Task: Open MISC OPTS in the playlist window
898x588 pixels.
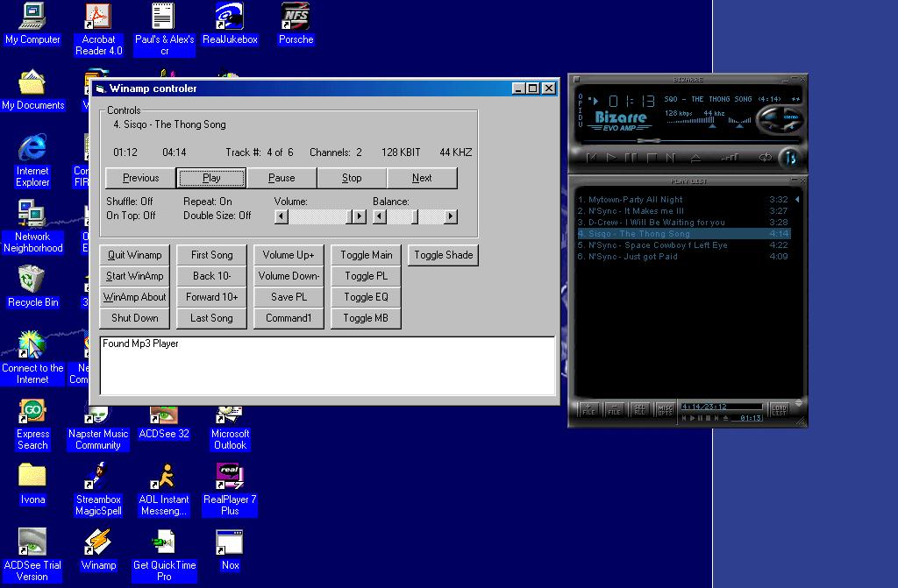Action: click(665, 410)
